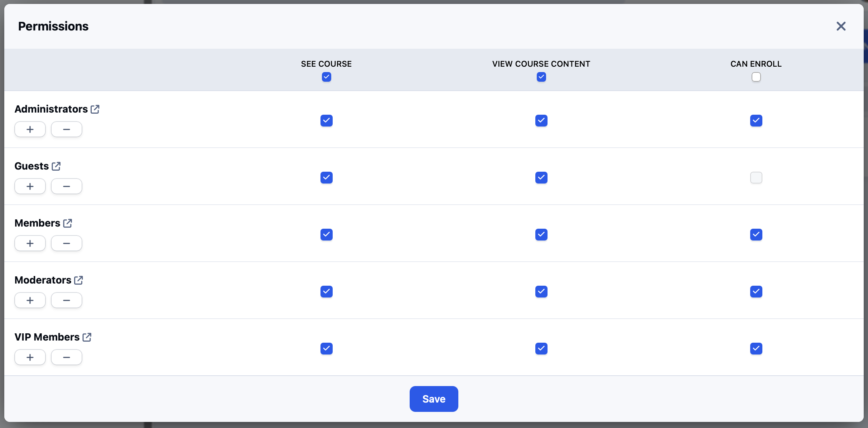This screenshot has width=868, height=428.
Task: Open Moderators group external link icon
Action: (x=78, y=280)
